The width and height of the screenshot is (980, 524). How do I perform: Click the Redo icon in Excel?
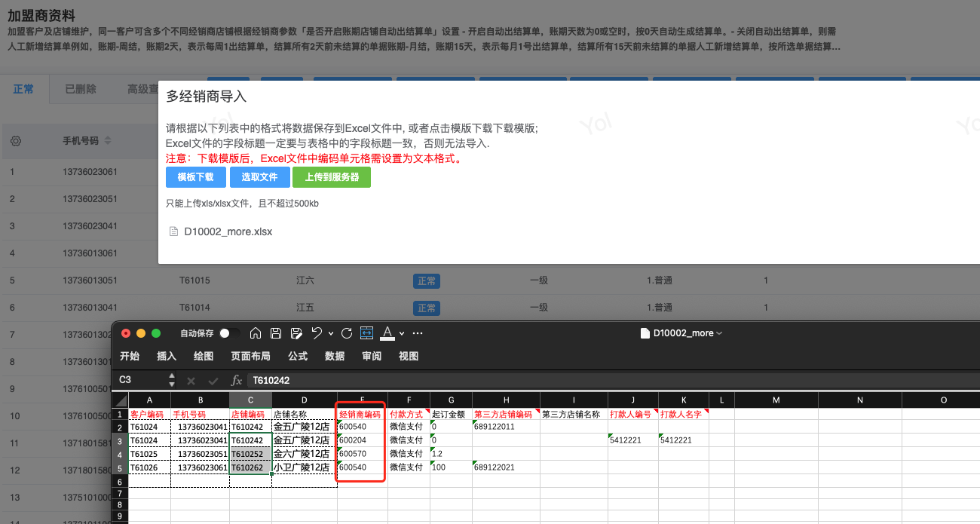pos(347,333)
